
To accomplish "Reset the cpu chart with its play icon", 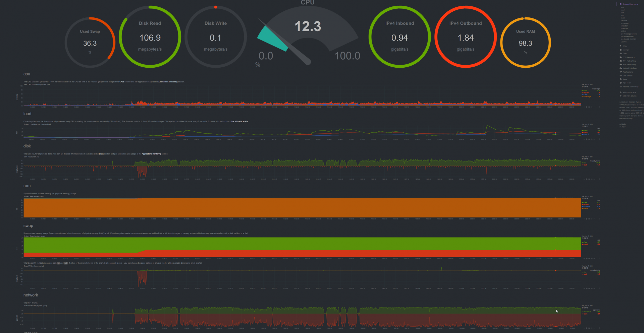I will tap(587, 107).
